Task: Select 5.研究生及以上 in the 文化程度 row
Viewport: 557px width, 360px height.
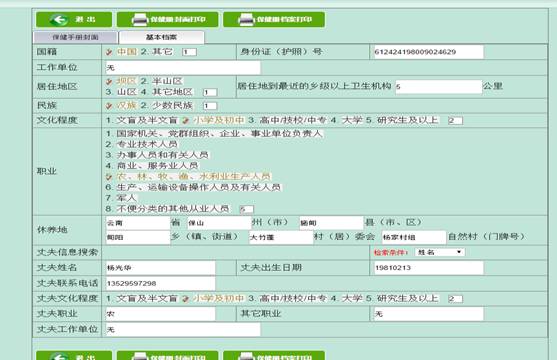Action: (402, 120)
